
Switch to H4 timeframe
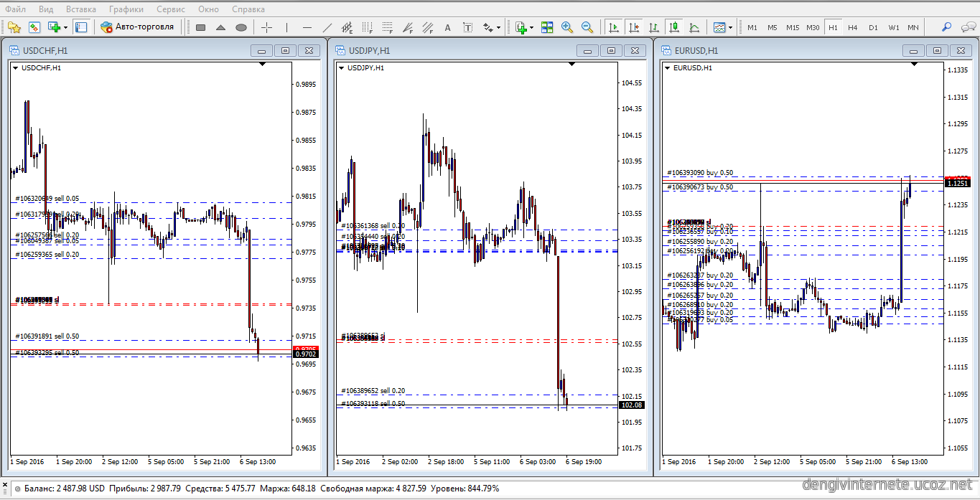pyautogui.click(x=852, y=27)
